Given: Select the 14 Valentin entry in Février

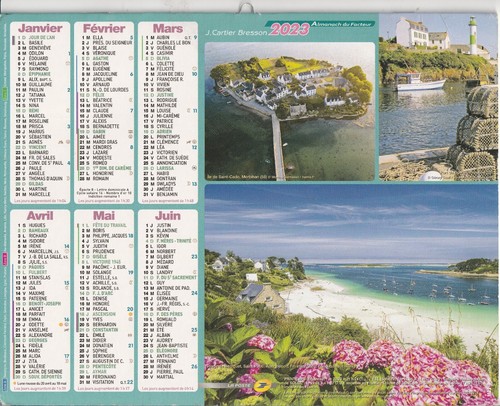Looking at the screenshot, I should 96,105.
